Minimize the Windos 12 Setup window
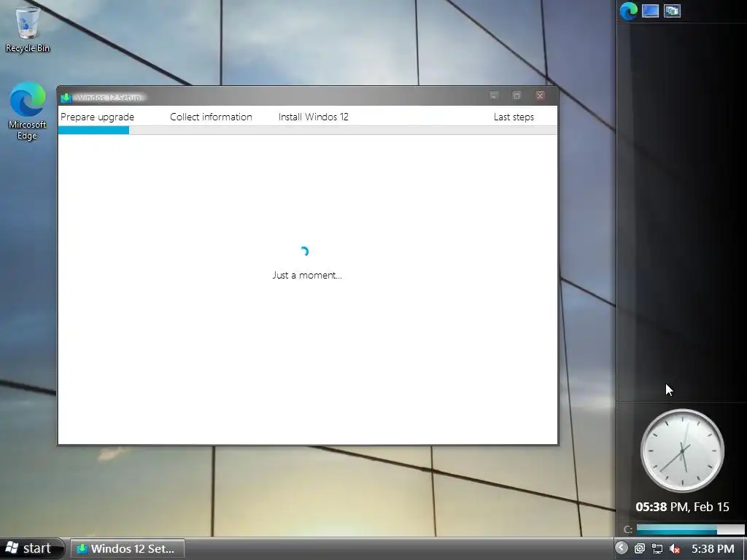Screen dimensions: 747x560 [494, 96]
